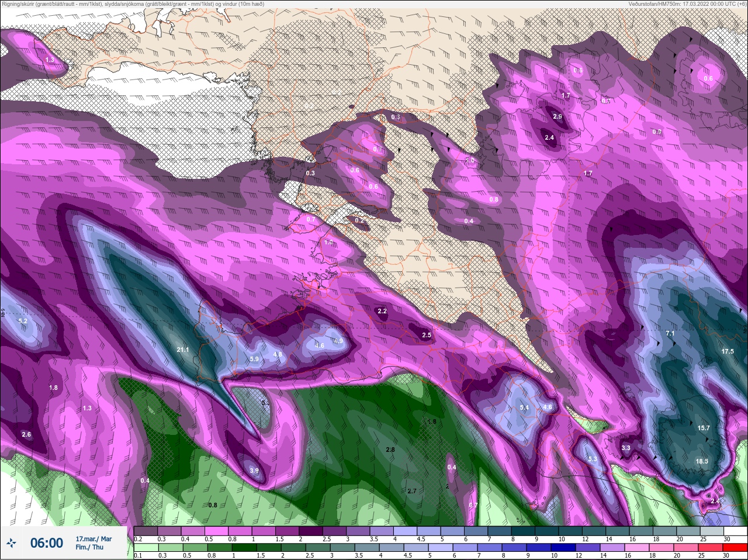Click the 2.6 value on the map
This screenshot has height=560, width=748.
coord(26,434)
